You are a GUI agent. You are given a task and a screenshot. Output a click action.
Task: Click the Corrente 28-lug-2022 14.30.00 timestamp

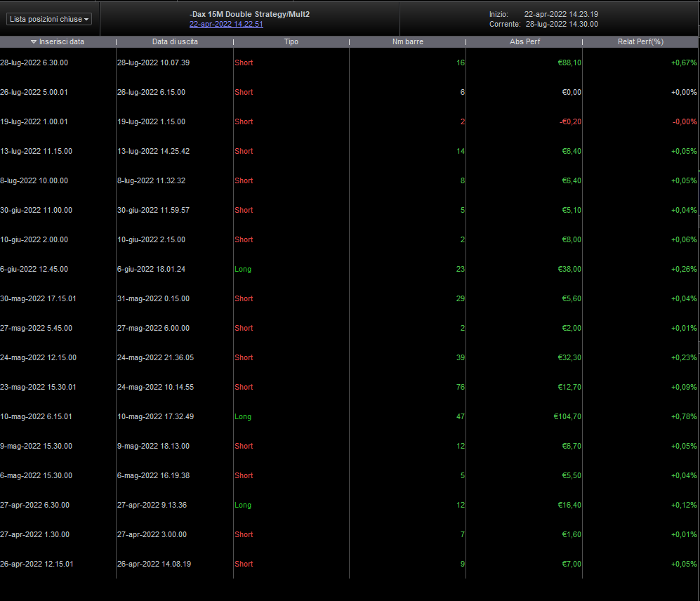click(x=562, y=24)
